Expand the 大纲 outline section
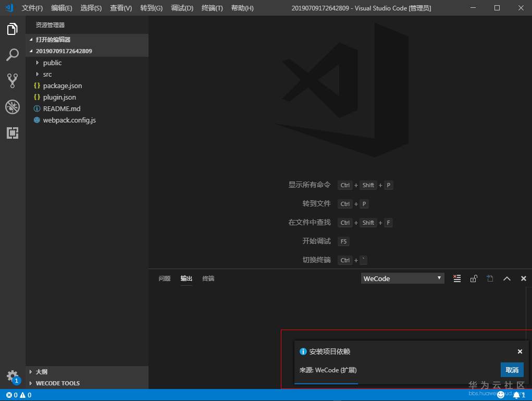 (x=31, y=372)
